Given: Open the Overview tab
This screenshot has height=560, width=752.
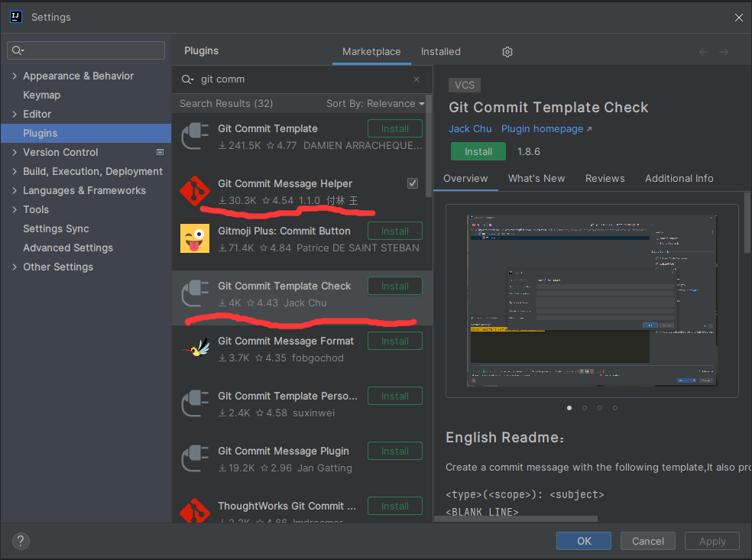Looking at the screenshot, I should click(465, 178).
